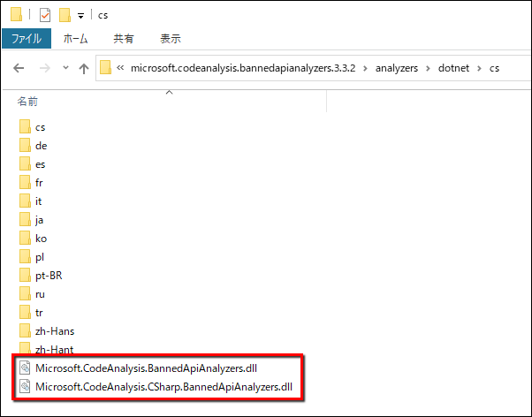Select the de folder icon
532x417 pixels.
[x=25, y=146]
